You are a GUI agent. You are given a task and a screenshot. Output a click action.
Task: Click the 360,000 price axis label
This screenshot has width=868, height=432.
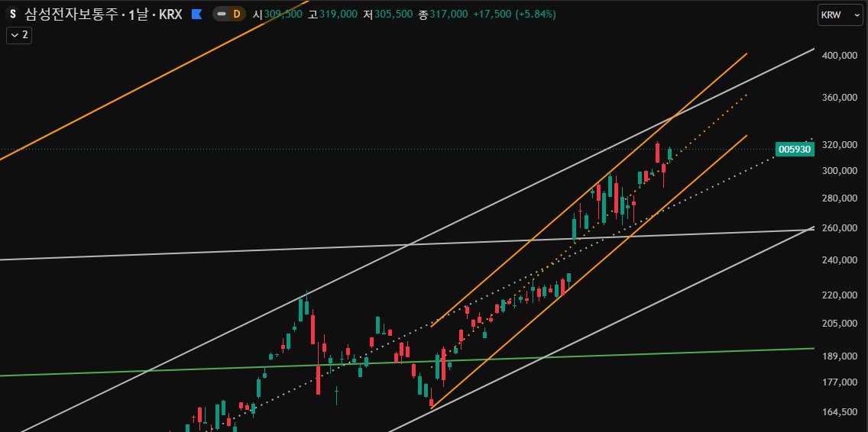point(839,98)
